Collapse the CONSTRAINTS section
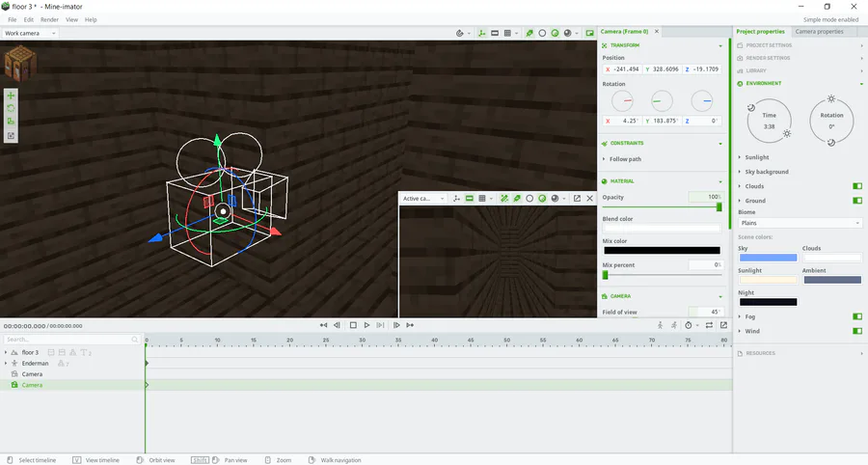This screenshot has width=868, height=465. 720,144
